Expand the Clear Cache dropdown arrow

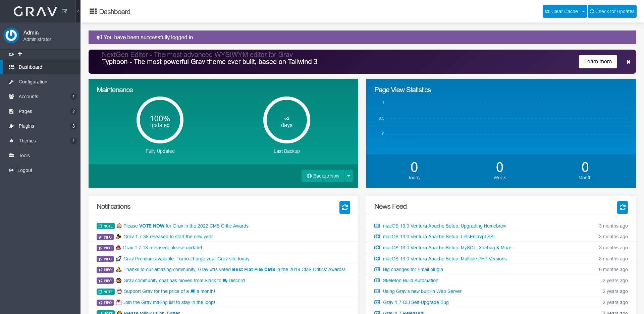(583, 11)
